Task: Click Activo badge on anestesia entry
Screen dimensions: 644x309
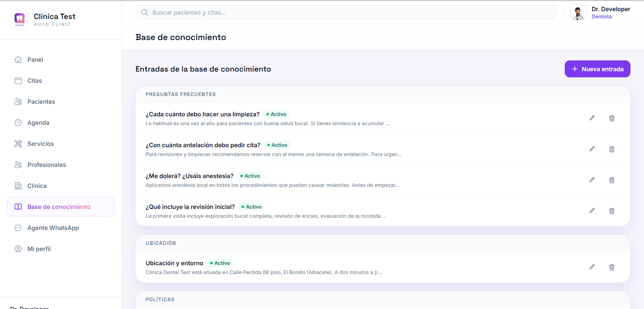Action: [x=250, y=176]
